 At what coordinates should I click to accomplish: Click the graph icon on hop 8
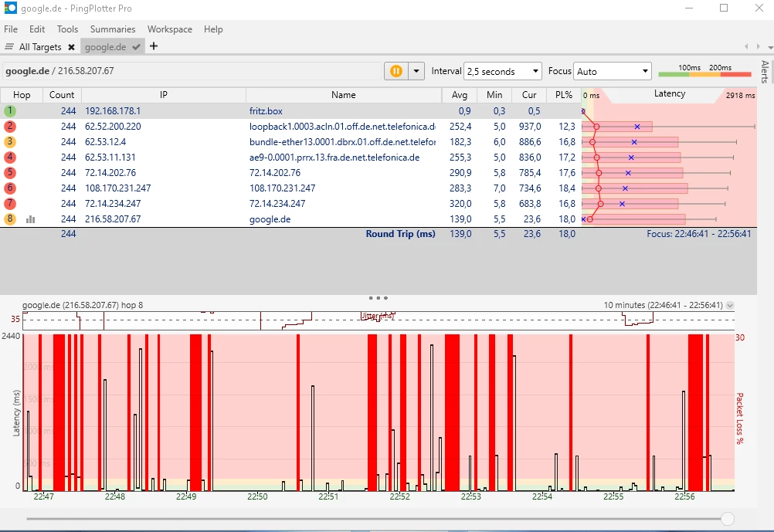[x=31, y=219]
